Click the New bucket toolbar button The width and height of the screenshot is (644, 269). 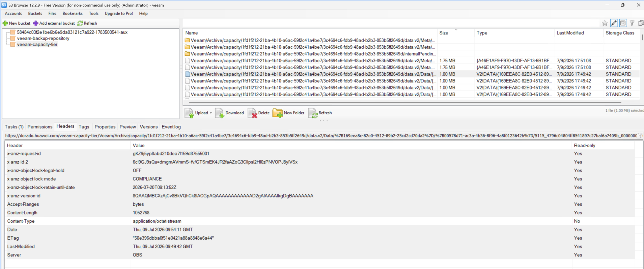pos(17,23)
